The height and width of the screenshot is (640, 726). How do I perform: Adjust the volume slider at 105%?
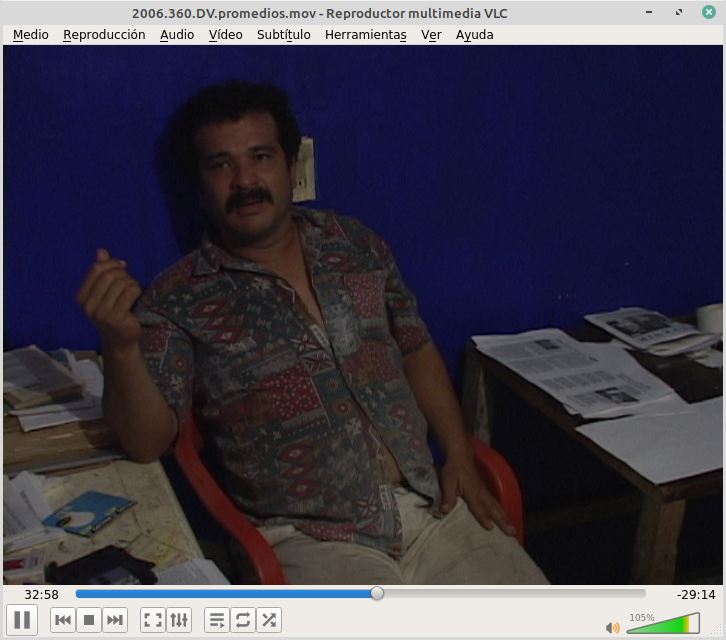[x=663, y=623]
